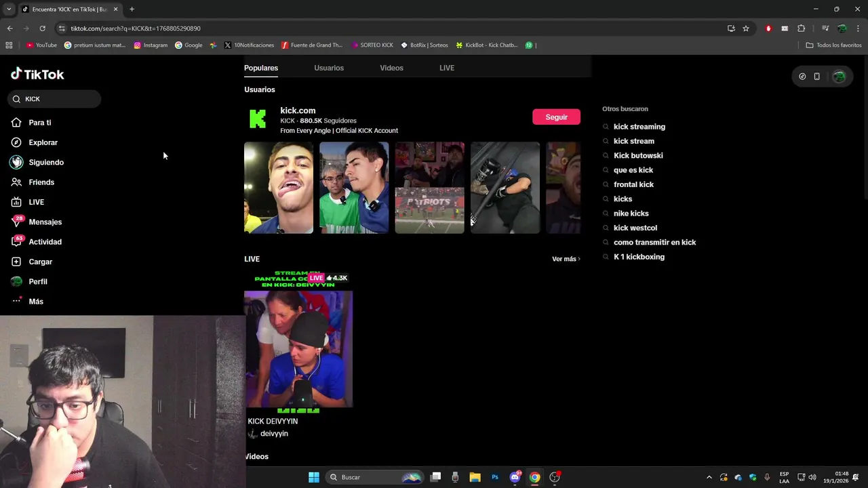Go back in Chrome
868x488 pixels.
click(9, 28)
